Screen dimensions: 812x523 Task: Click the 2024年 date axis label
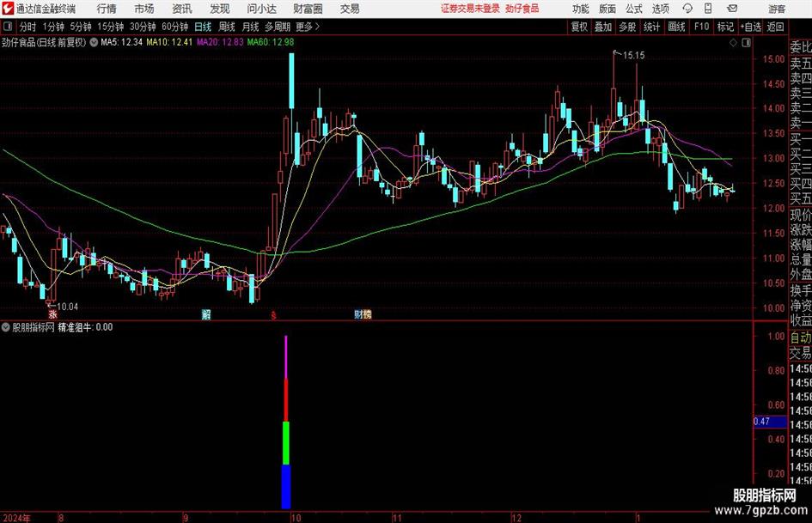tap(16, 518)
